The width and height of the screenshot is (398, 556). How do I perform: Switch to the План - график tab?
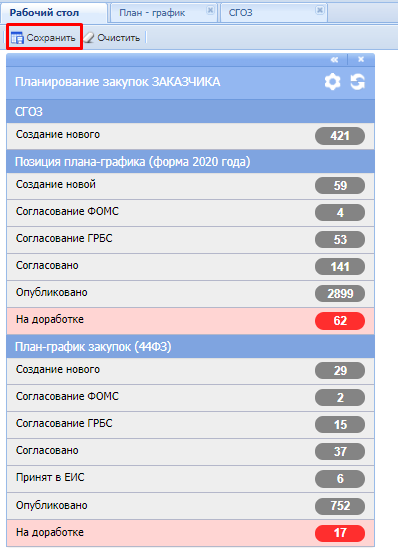point(152,13)
